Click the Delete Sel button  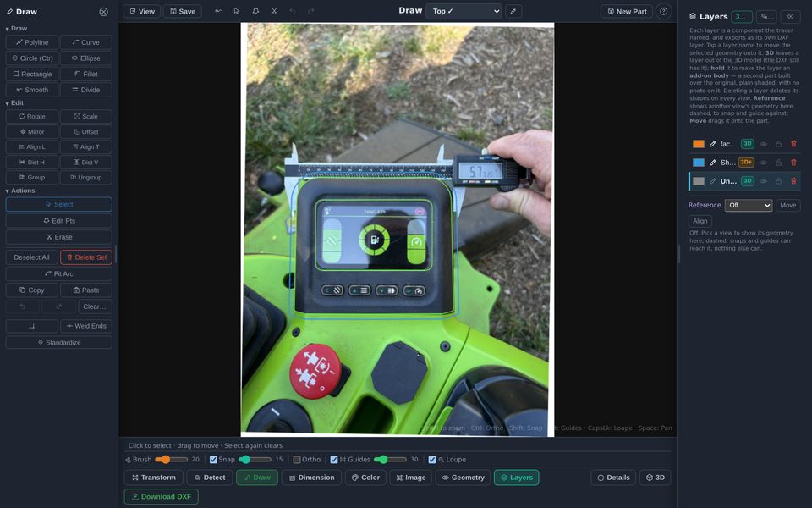click(86, 257)
